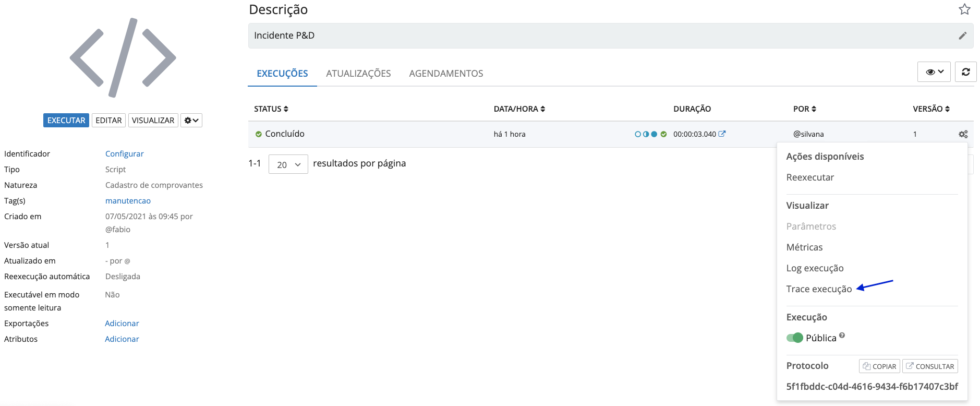This screenshot has height=406, width=980.
Task: Click the large script code icon
Action: pos(123,57)
